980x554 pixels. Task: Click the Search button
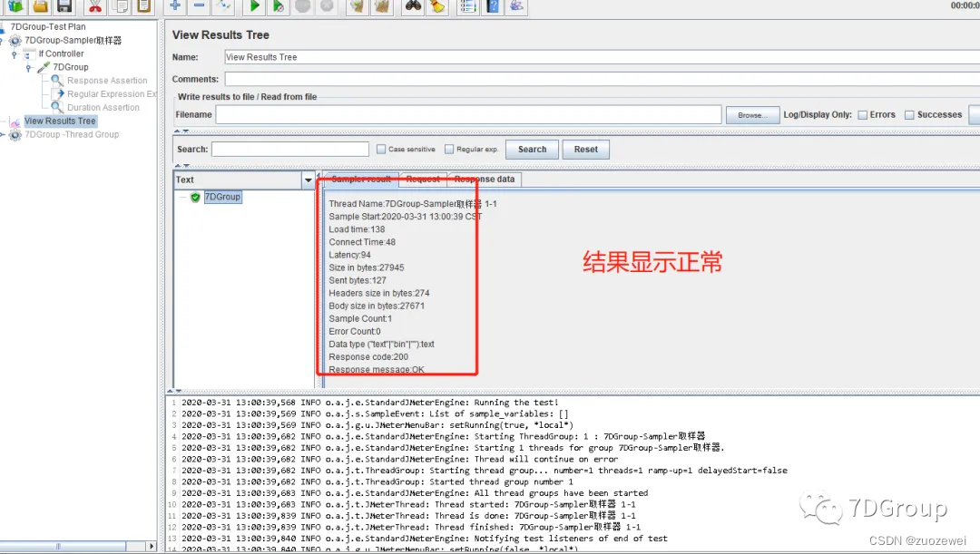[532, 150]
